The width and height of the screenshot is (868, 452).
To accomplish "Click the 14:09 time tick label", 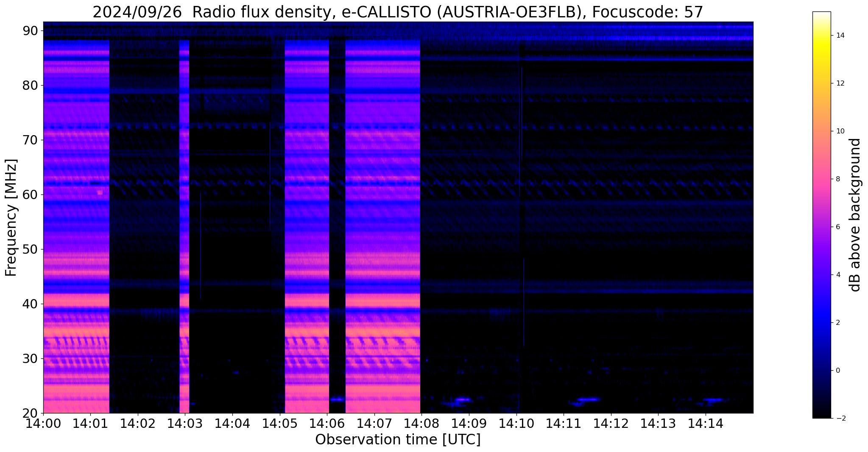I will (x=469, y=423).
